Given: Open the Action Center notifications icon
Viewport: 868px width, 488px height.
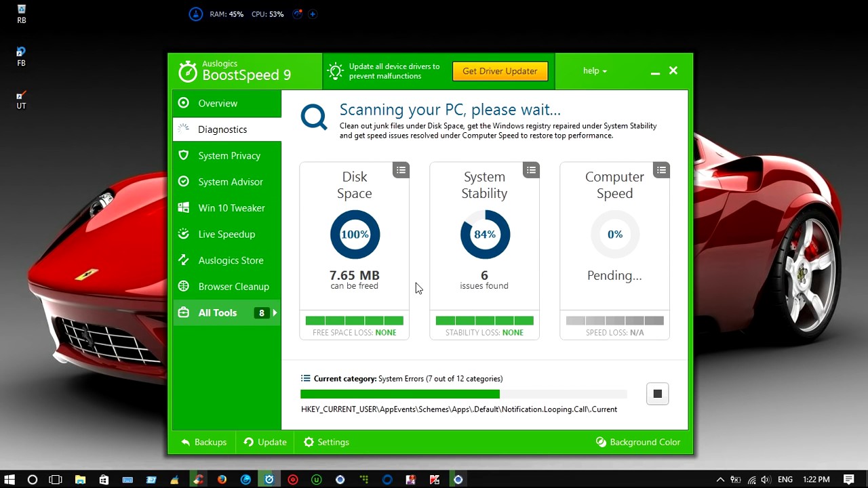Looking at the screenshot, I should [849, 479].
